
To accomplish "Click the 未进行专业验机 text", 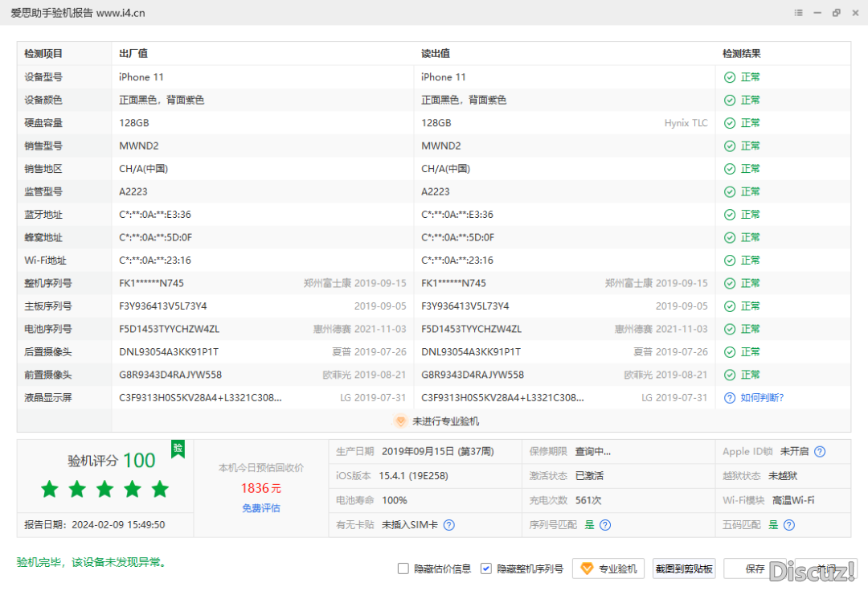I will coord(445,421).
